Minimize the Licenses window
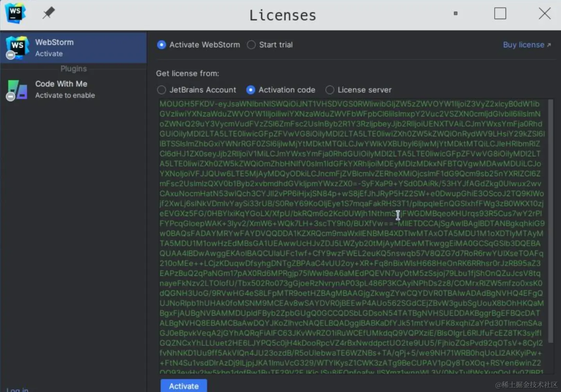The height and width of the screenshot is (392, 561). click(x=455, y=13)
